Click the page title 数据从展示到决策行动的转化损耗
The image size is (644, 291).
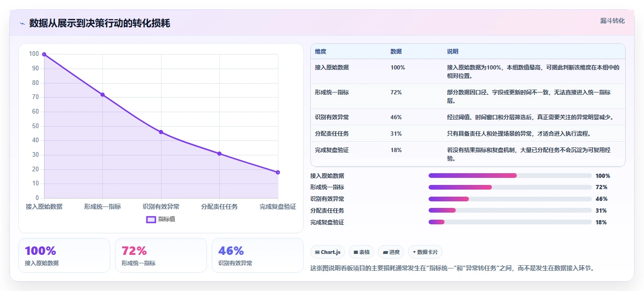coord(100,23)
